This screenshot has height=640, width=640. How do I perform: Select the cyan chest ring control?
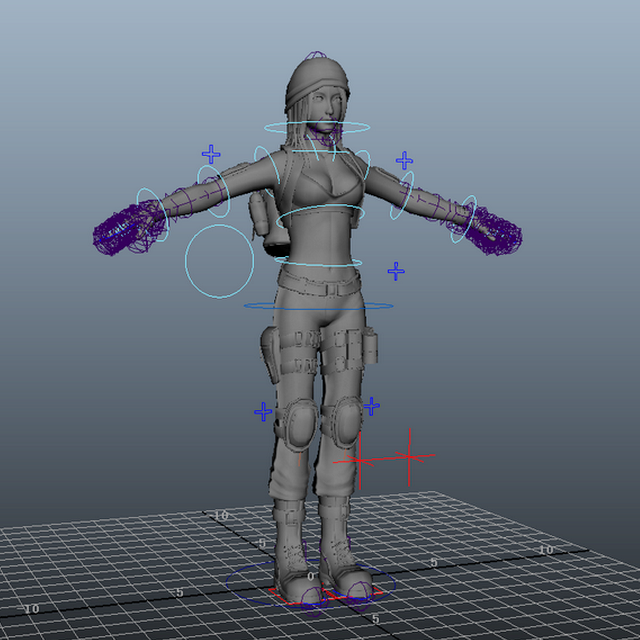click(320, 218)
